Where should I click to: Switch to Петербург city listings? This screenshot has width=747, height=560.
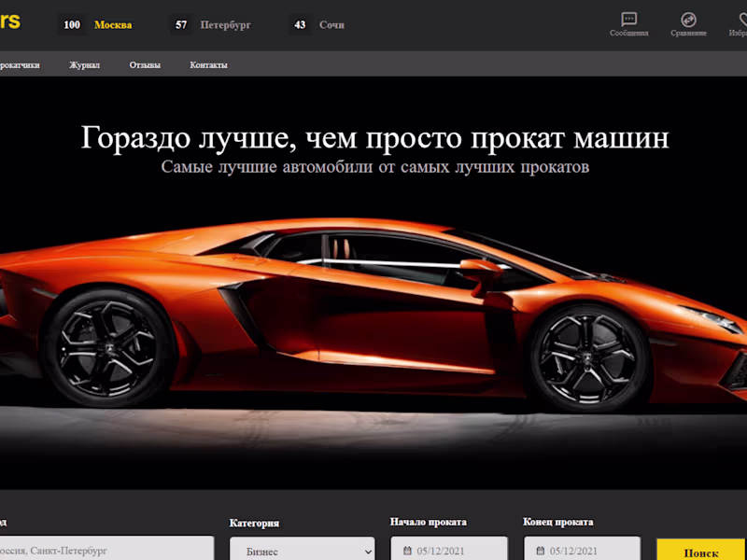click(228, 25)
